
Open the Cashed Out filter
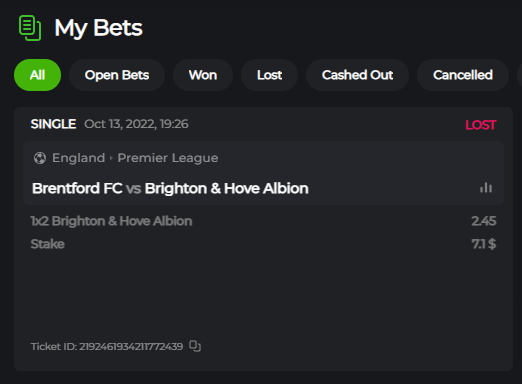coord(357,75)
